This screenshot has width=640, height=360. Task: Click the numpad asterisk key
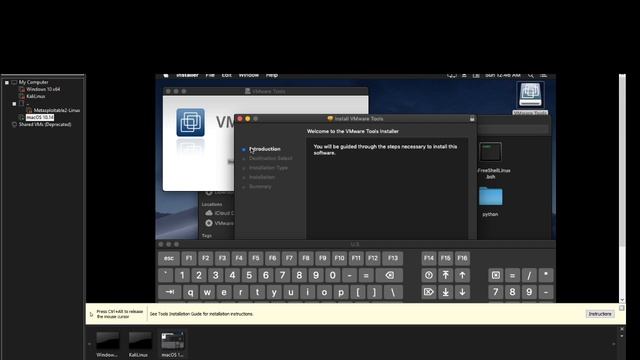click(x=546, y=276)
